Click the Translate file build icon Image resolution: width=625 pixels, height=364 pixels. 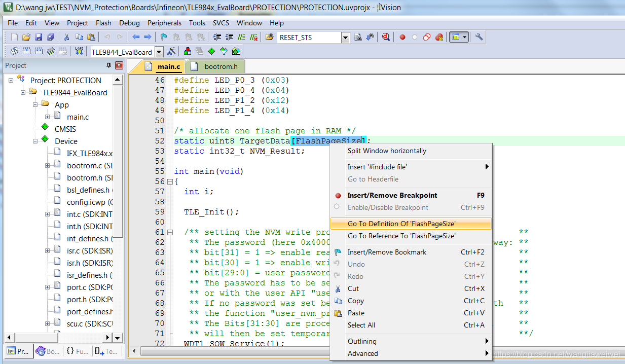(14, 51)
